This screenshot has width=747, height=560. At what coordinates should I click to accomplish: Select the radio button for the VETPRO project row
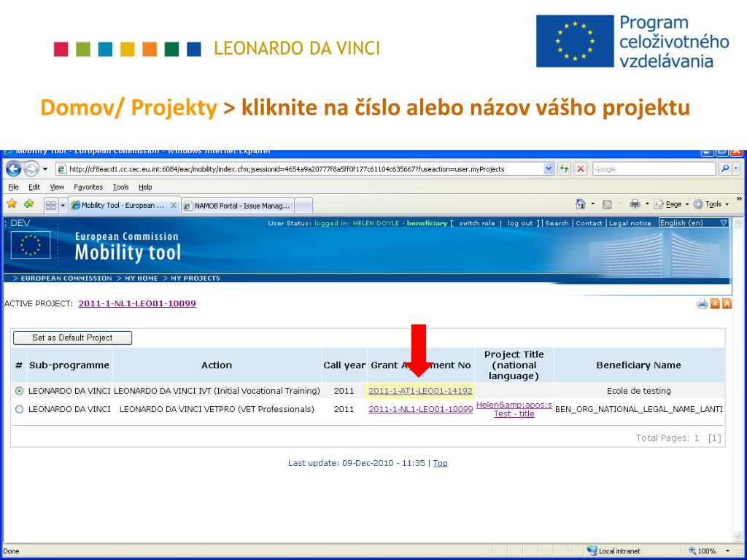(19, 409)
